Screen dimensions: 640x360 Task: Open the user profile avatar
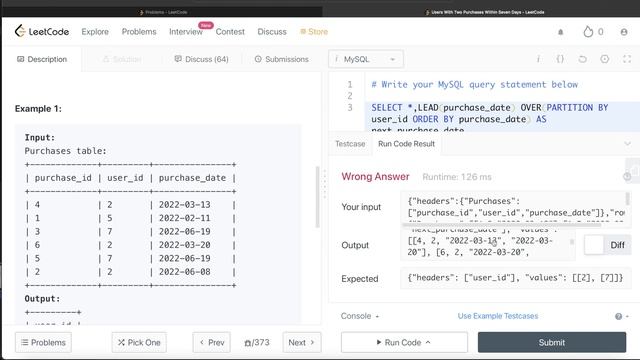click(624, 32)
